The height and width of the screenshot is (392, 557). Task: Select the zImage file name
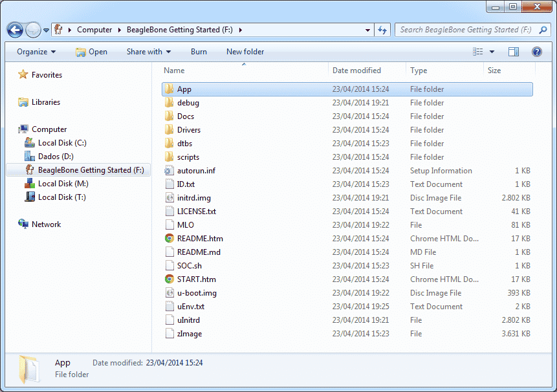[x=190, y=334]
